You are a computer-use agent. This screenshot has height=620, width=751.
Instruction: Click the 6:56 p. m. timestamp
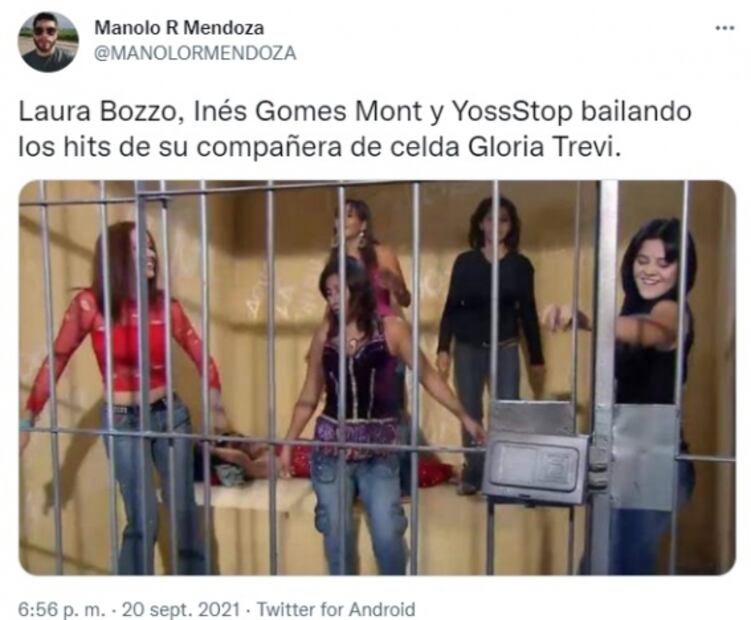point(61,609)
